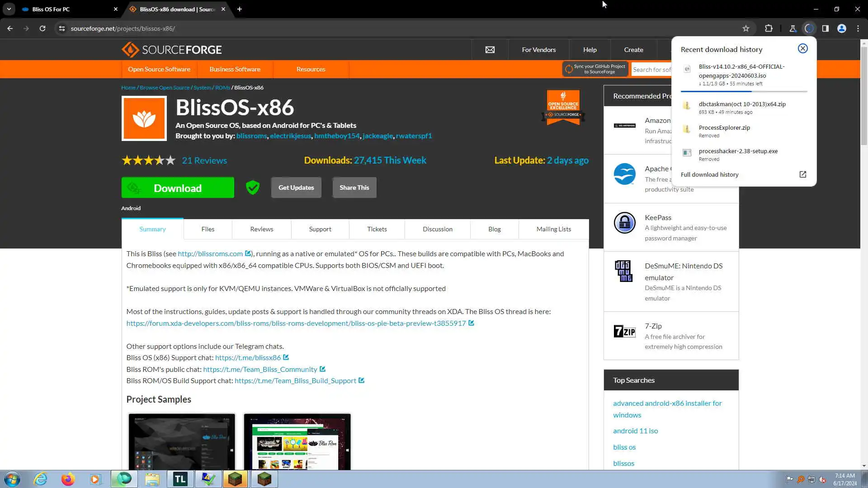Click the SourceForge mail envelope icon
The width and height of the screenshot is (868, 488).
click(490, 50)
